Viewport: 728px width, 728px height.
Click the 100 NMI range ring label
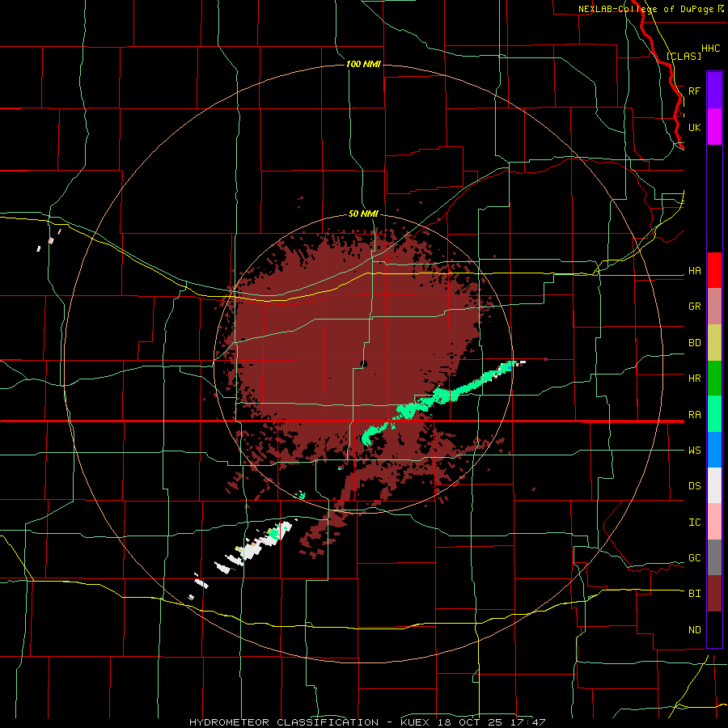(x=363, y=64)
